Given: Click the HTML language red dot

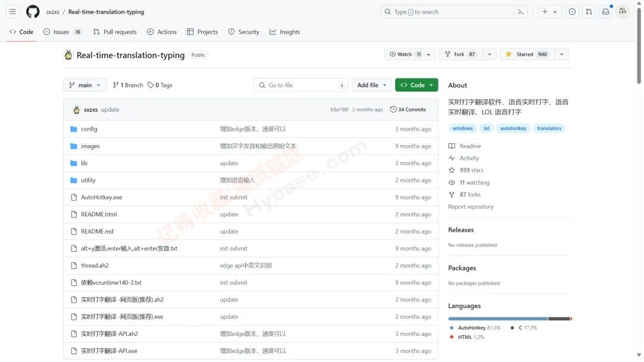Looking at the screenshot, I should point(452,337).
